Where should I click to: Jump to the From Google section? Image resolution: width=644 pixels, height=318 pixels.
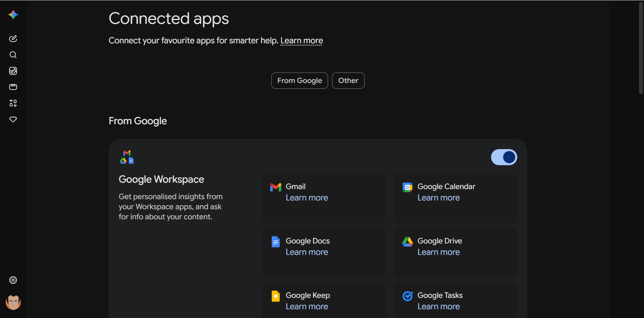(300, 81)
